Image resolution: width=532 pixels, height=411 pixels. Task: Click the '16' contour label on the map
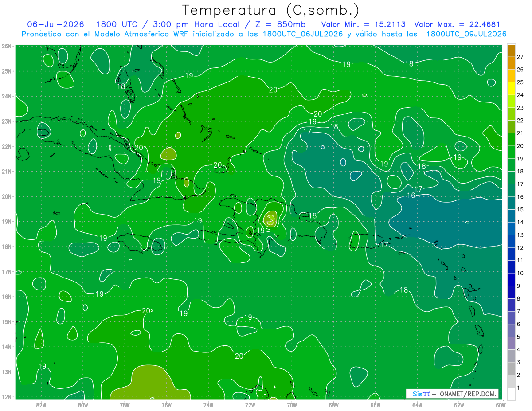click(411, 196)
